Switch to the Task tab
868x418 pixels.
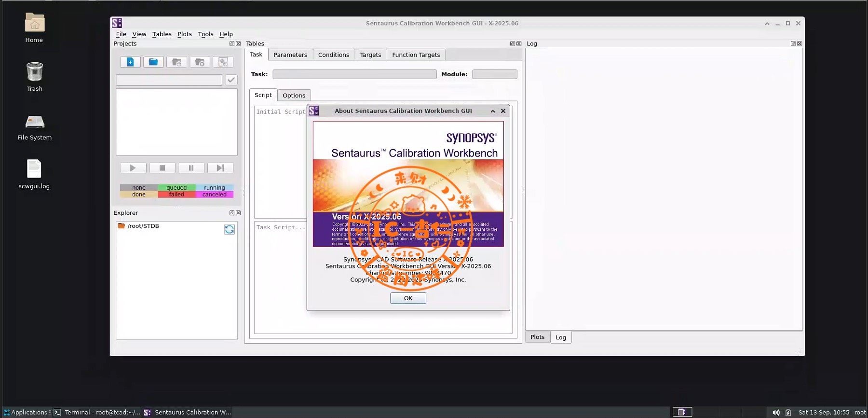click(256, 55)
